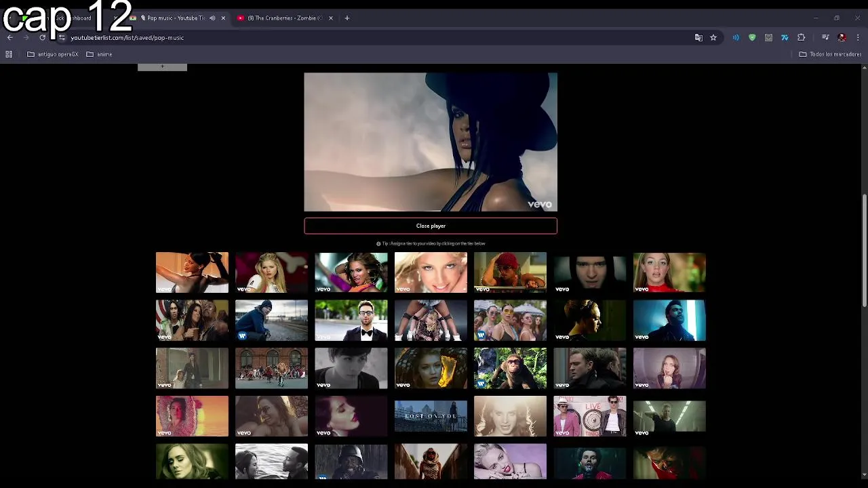Screen dimensions: 868x488
Task: Go back with the browser back arrow
Action: (9, 38)
